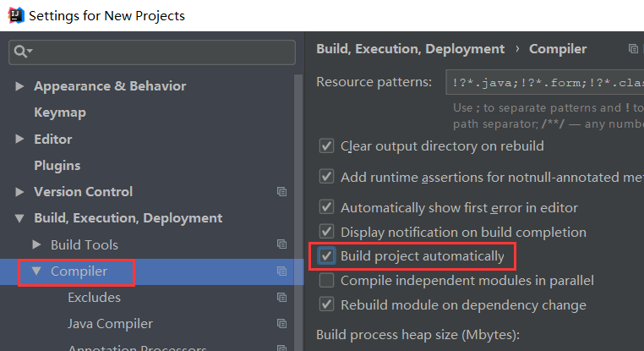This screenshot has width=644, height=351.
Task: Click the project-level icon beside Excludes
Action: click(281, 298)
